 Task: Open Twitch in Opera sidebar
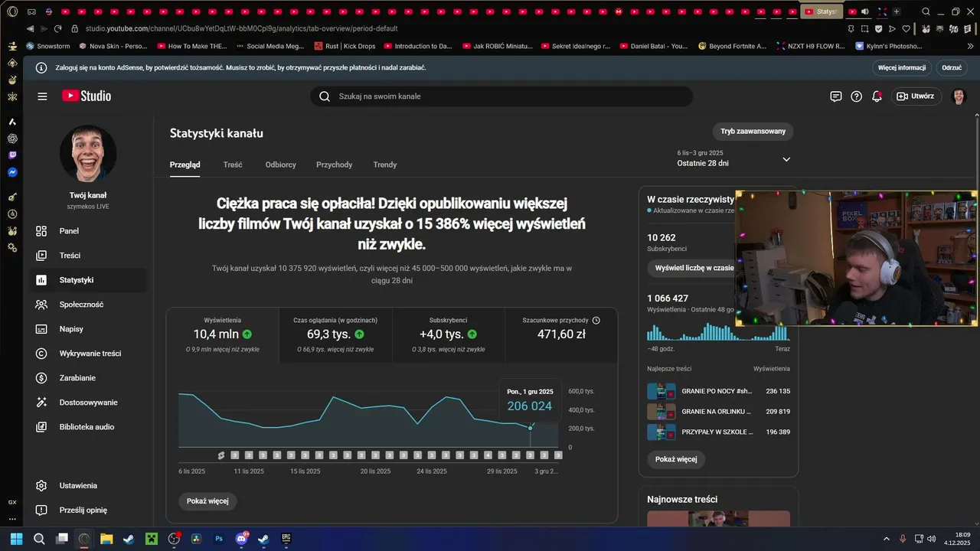tap(12, 155)
